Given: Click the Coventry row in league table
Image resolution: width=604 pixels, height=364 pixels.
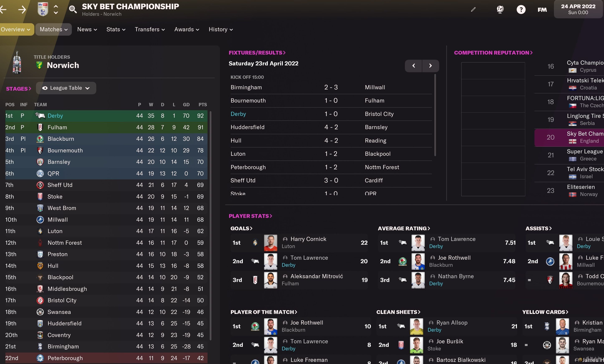Looking at the screenshot, I should [x=106, y=335].
